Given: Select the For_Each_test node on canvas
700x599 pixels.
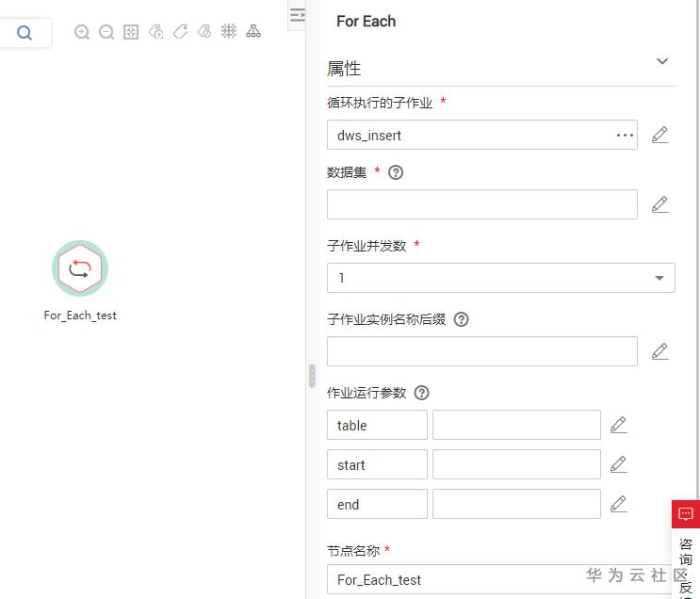Looking at the screenshot, I should (x=80, y=268).
